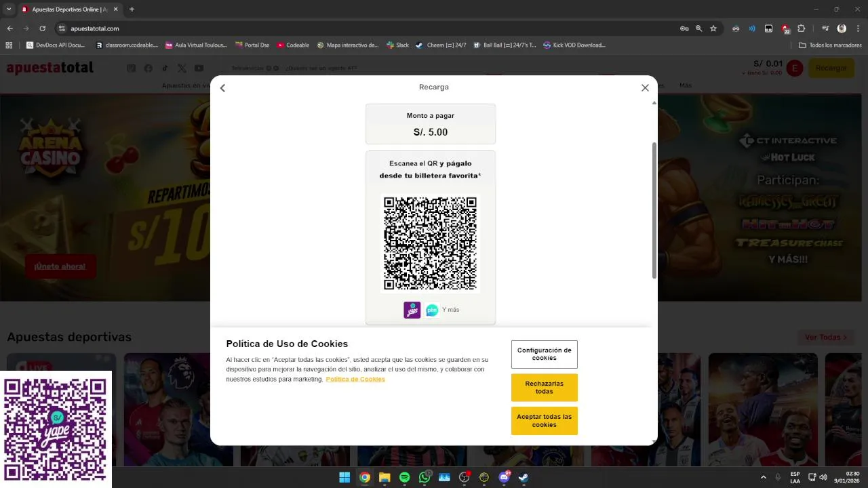Open the YouTube social icon in header

click(199, 68)
